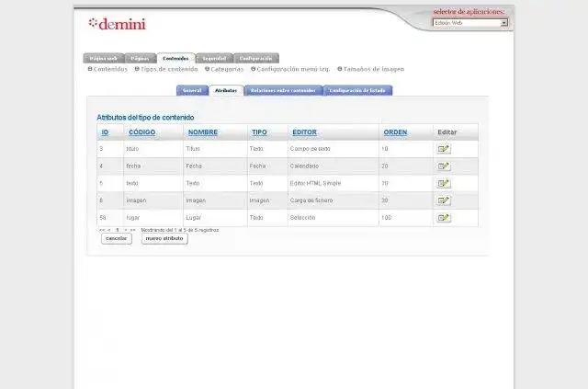Edit the titulo attribute row
The image size is (588, 389).
click(444, 149)
